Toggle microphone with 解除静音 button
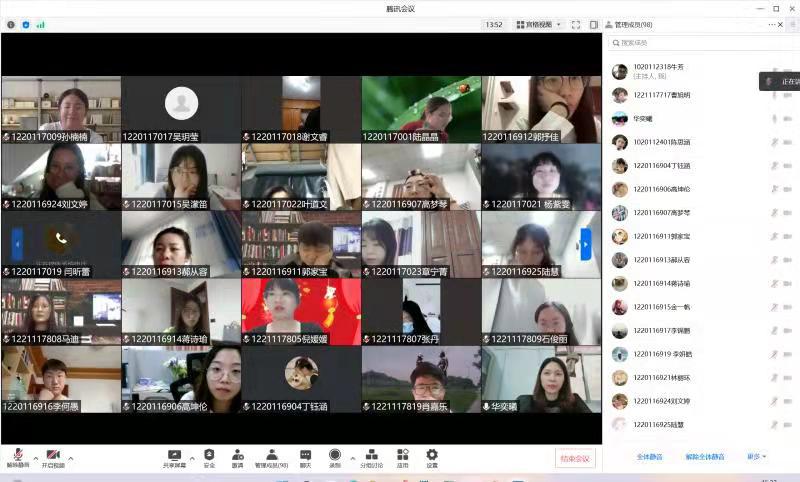Screen dimensions: 800x482 click(x=18, y=457)
